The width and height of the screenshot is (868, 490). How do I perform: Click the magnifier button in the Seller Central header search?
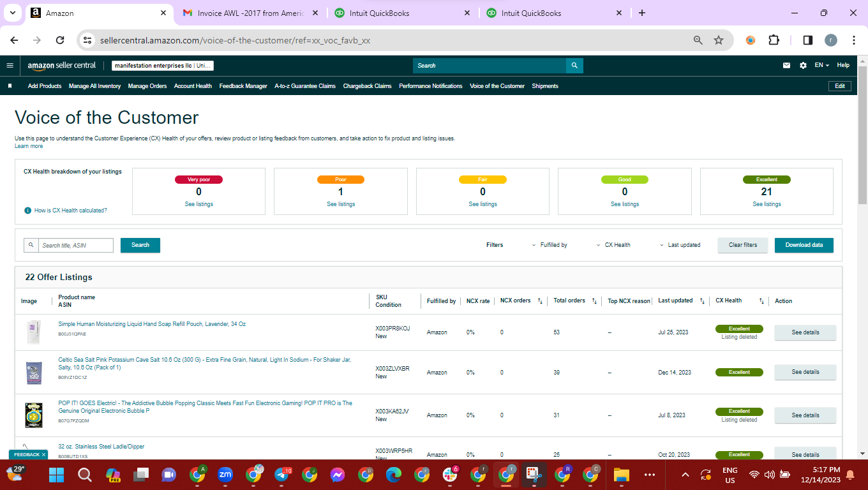pyautogui.click(x=574, y=66)
